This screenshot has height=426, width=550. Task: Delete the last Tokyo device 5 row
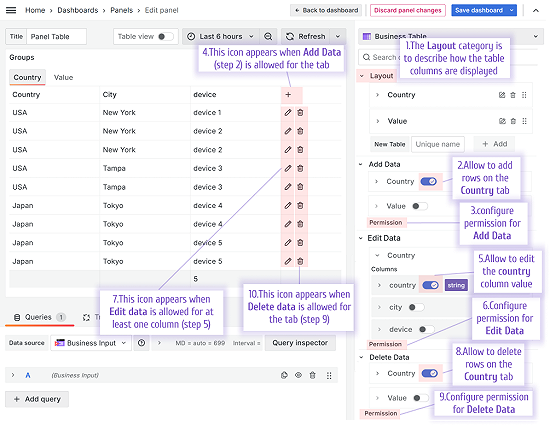pos(301,261)
